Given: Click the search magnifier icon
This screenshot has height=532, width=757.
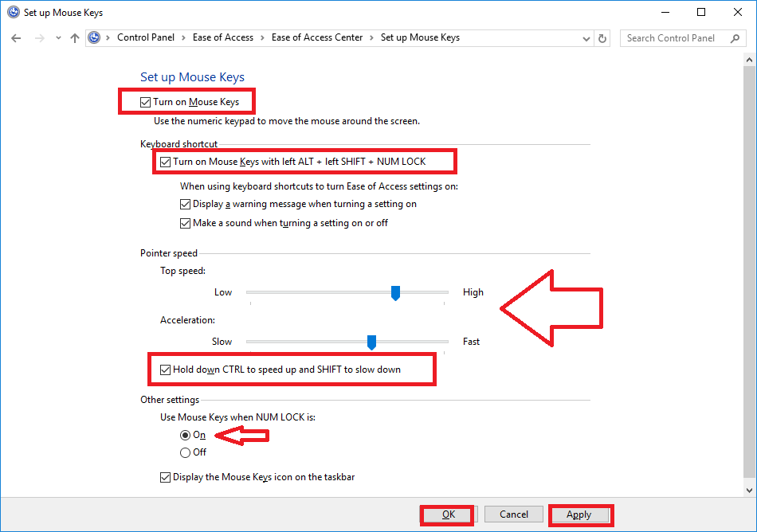Looking at the screenshot, I should 735,37.
